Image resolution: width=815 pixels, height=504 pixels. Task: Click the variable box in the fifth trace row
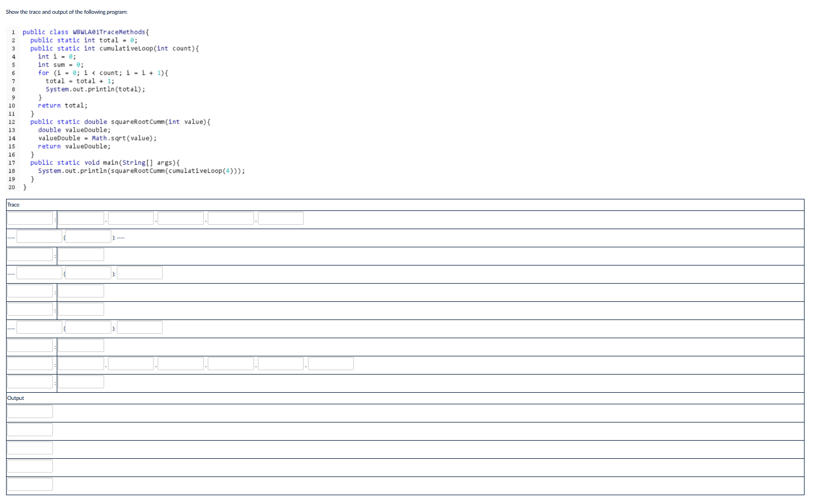(30, 290)
